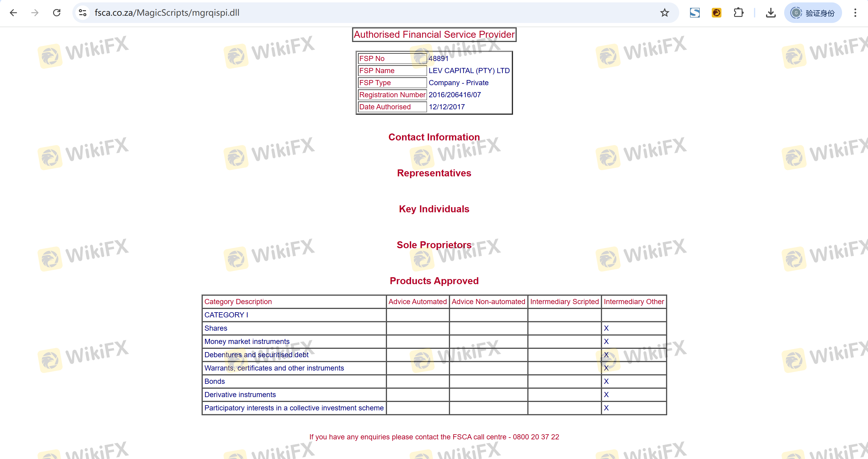Expand the Contact Information section
Screen dimensions: 868x459
coord(434,137)
